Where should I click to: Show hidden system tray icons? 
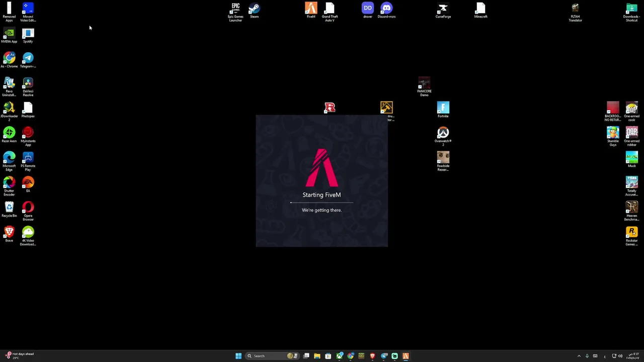(579, 356)
